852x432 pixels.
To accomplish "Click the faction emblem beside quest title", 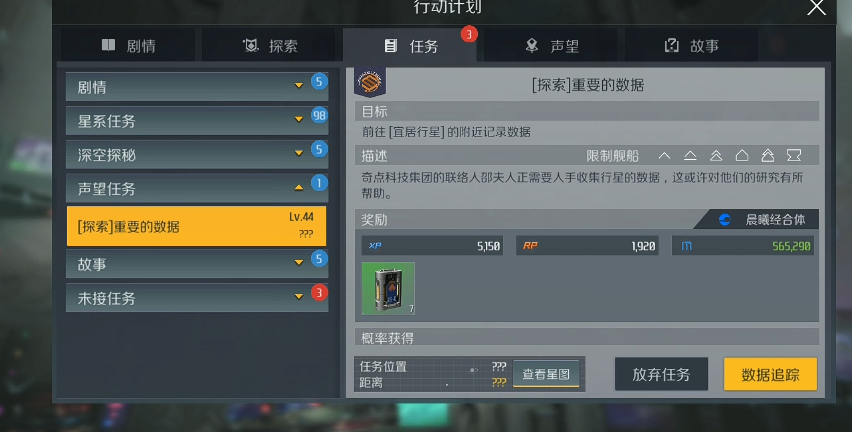I will pos(370,82).
